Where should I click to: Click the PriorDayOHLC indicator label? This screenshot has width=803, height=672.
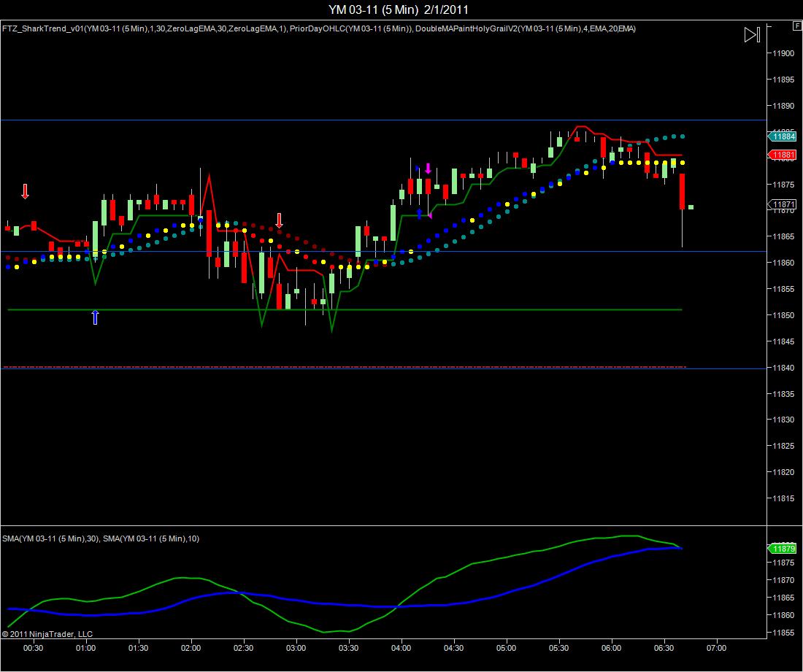click(x=351, y=28)
